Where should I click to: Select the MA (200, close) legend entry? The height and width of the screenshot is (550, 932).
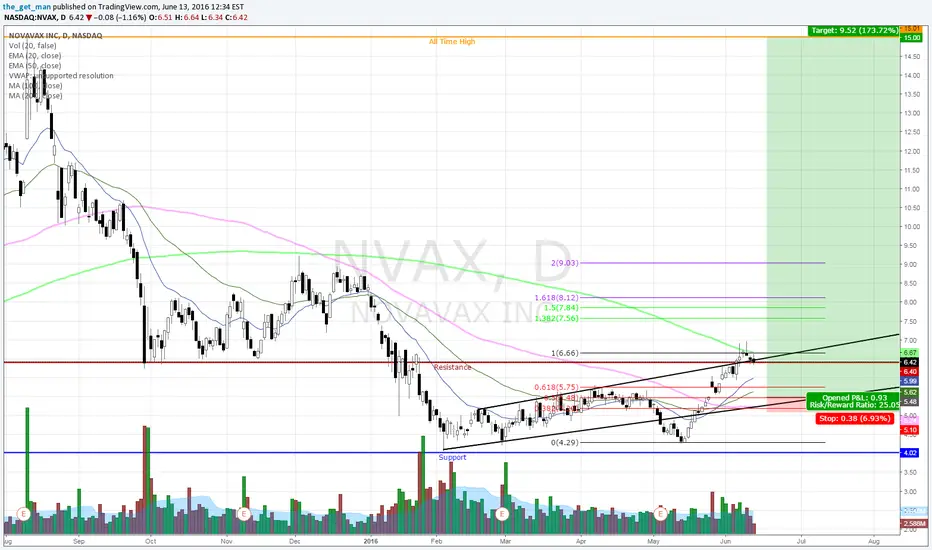pos(35,96)
